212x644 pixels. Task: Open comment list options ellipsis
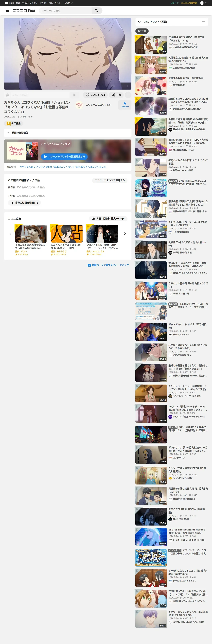click(203, 22)
